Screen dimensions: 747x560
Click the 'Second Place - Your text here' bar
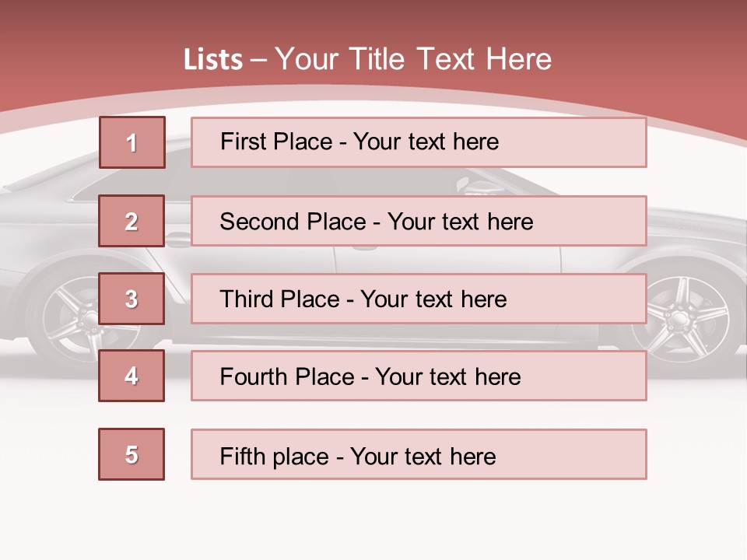pyautogui.click(x=419, y=221)
